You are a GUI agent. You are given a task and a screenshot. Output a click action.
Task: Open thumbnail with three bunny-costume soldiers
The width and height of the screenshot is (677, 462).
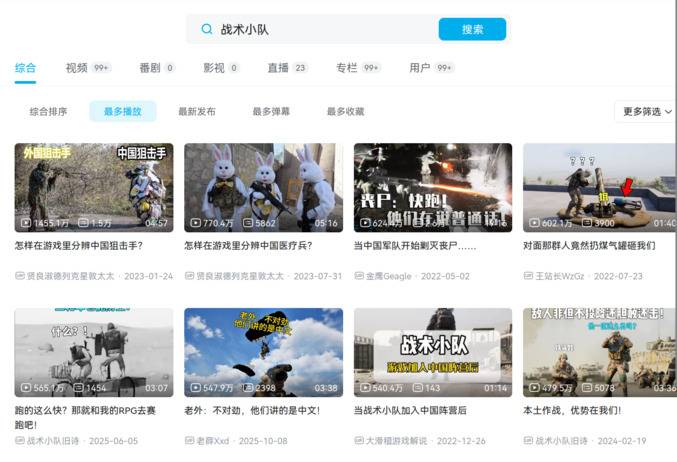pos(263,187)
